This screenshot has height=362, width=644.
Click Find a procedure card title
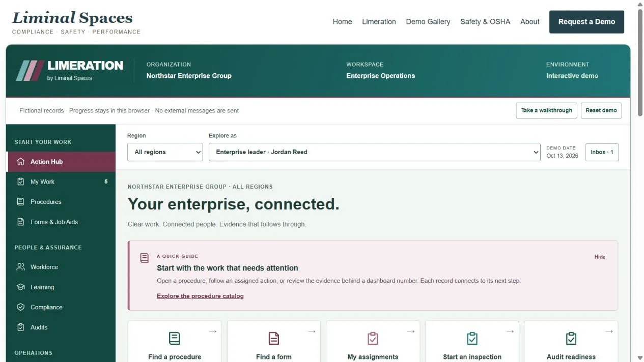point(175,357)
